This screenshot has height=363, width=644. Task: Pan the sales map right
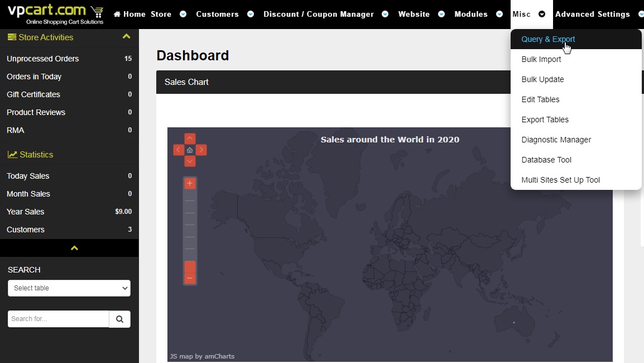201,150
